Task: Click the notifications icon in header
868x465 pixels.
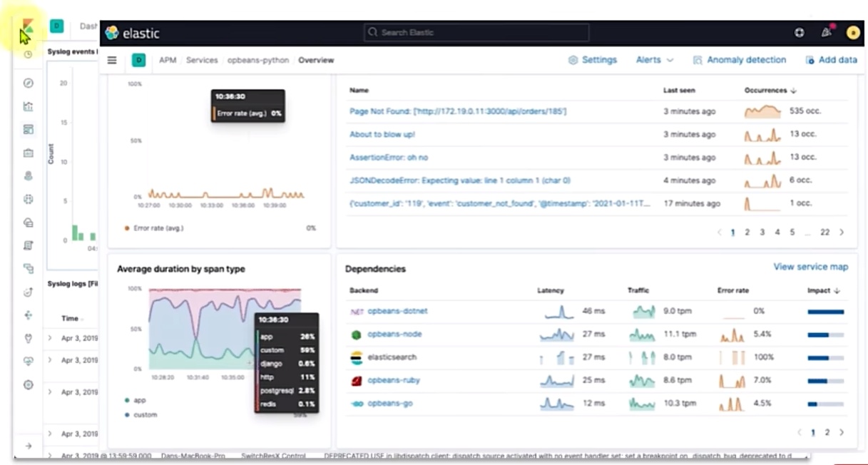Action: (827, 33)
